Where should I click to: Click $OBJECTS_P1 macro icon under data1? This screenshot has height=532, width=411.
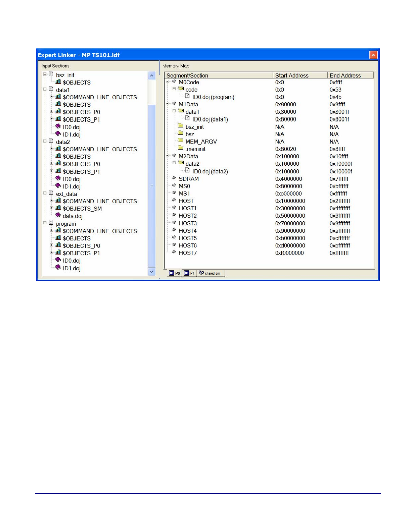pos(58,119)
